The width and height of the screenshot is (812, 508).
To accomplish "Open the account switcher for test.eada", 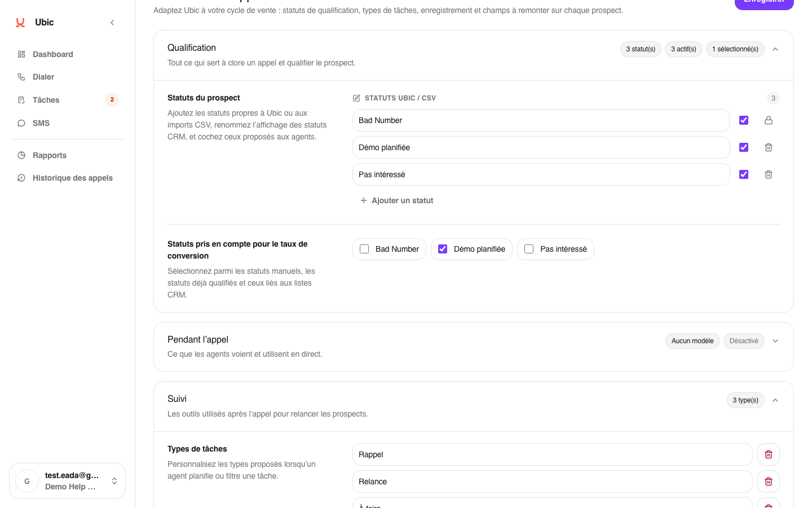I will click(67, 481).
